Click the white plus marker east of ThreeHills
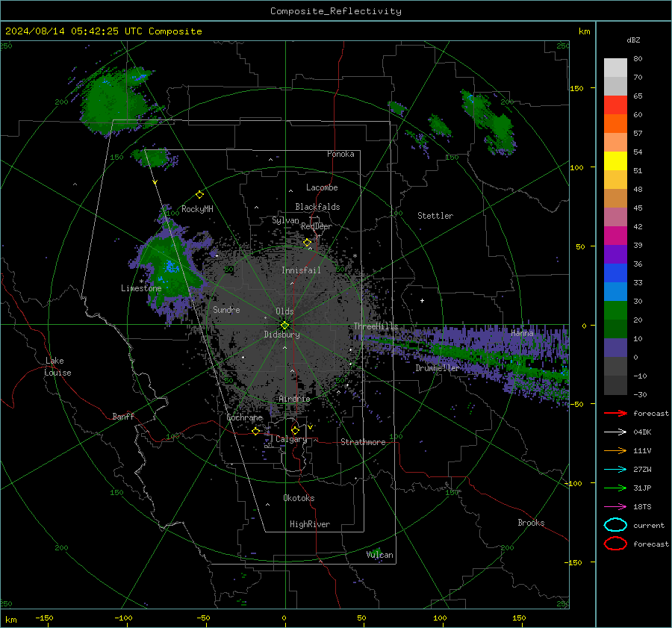672x628 pixels. coord(422,300)
